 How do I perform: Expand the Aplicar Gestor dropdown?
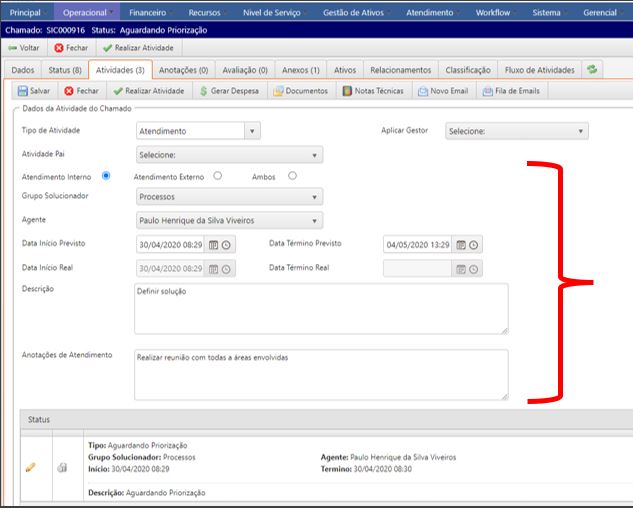[x=580, y=131]
